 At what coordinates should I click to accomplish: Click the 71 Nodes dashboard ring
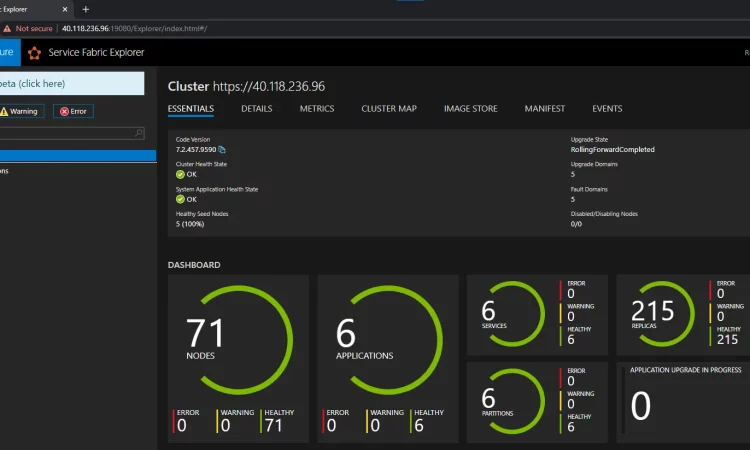pos(239,340)
